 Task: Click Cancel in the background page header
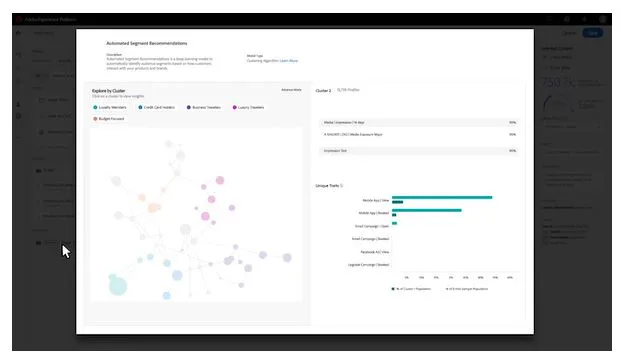[x=569, y=33]
